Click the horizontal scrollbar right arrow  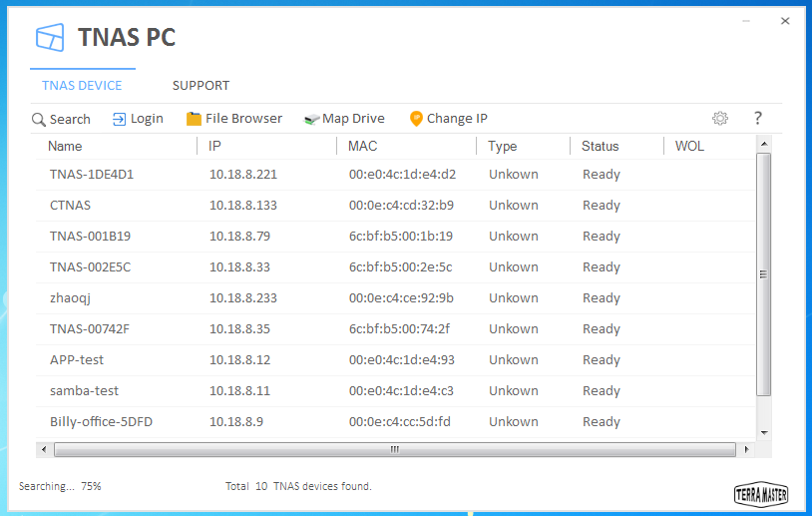coord(747,450)
